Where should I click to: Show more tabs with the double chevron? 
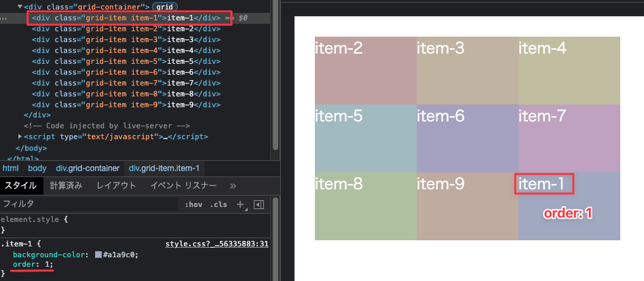point(233,186)
